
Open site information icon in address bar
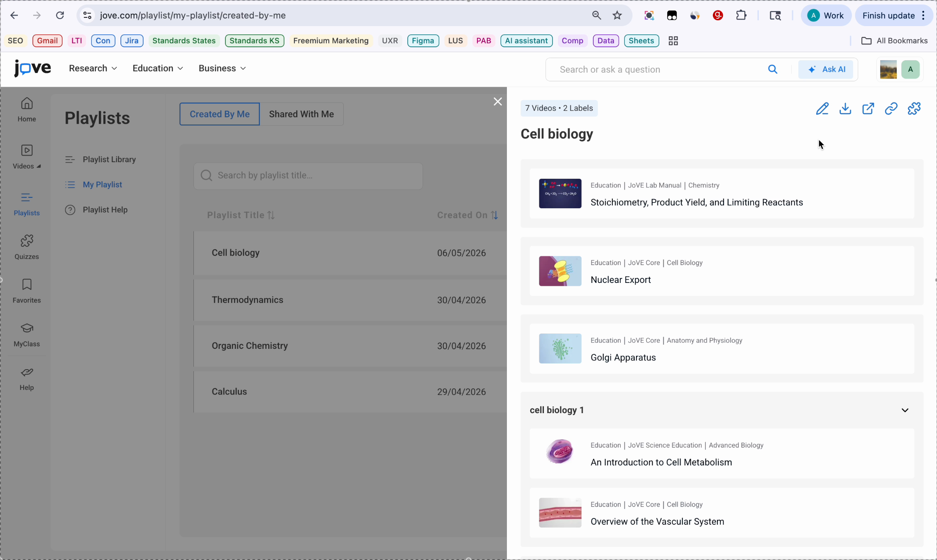[87, 15]
